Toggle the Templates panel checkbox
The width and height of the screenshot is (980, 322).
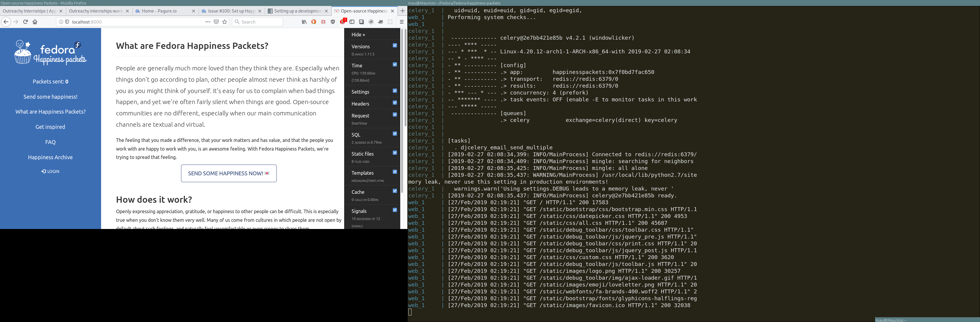coord(395,171)
